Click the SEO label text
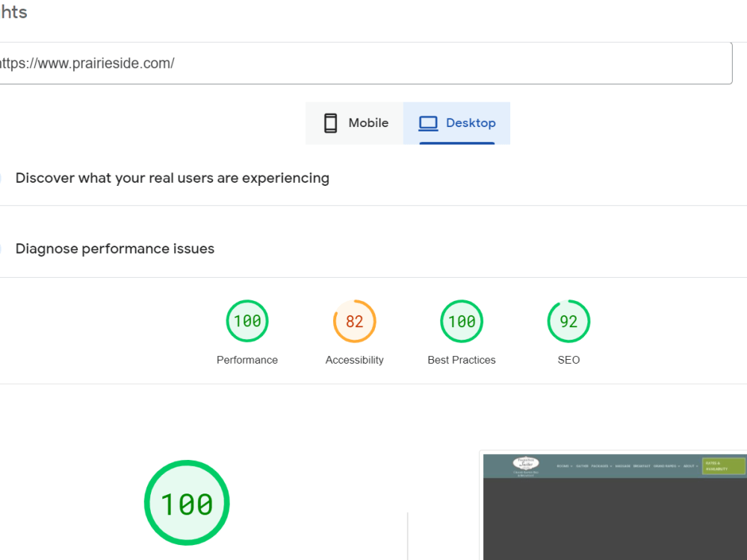Viewport: 747px width, 560px height. [x=568, y=360]
